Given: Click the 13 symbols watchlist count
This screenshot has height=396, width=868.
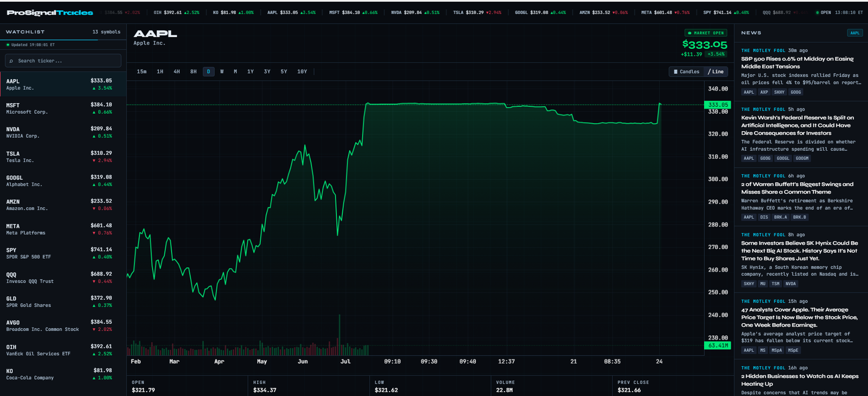Looking at the screenshot, I should click(106, 32).
